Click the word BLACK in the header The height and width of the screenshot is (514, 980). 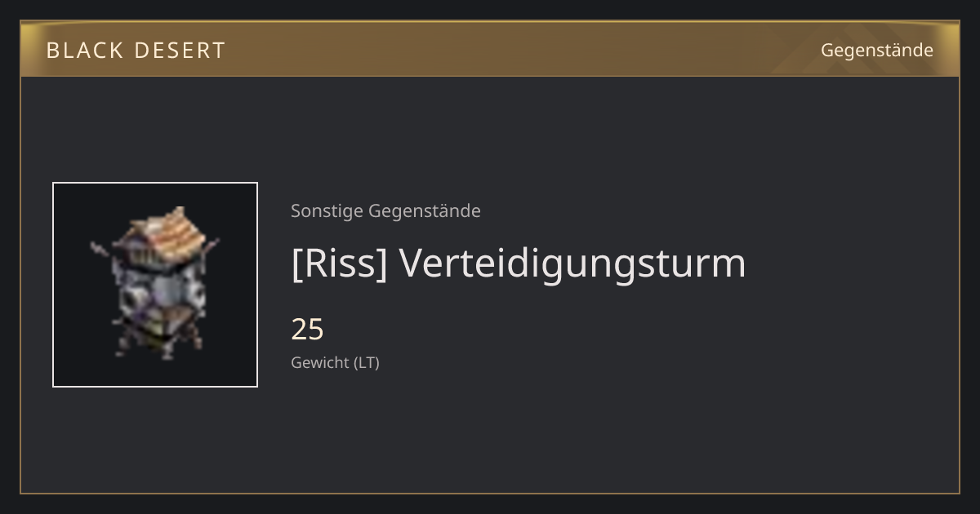coord(83,51)
